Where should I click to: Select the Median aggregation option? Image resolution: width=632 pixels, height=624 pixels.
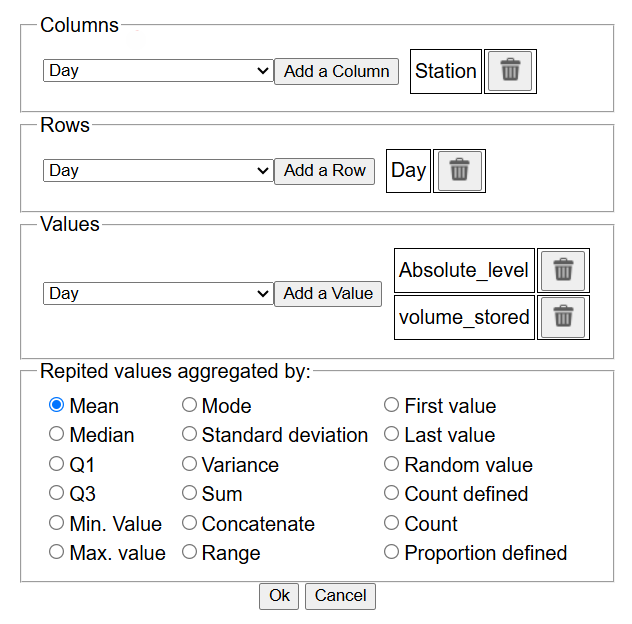[x=57, y=435]
